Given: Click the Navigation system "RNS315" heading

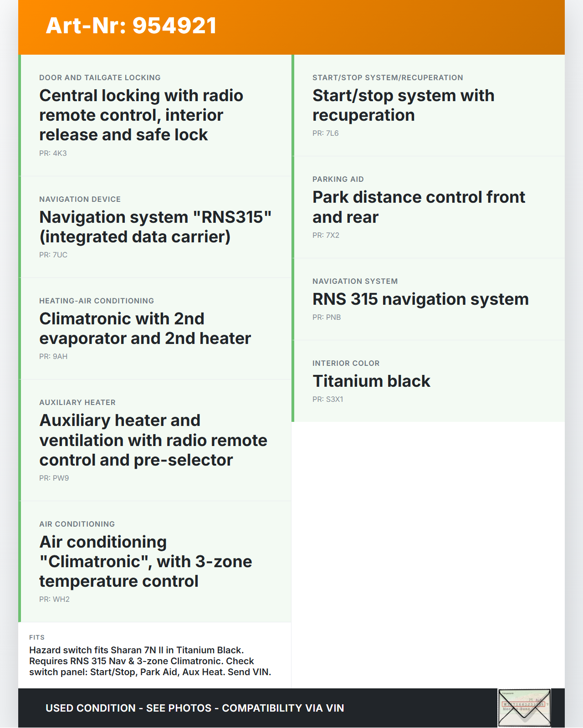Looking at the screenshot, I should click(155, 227).
